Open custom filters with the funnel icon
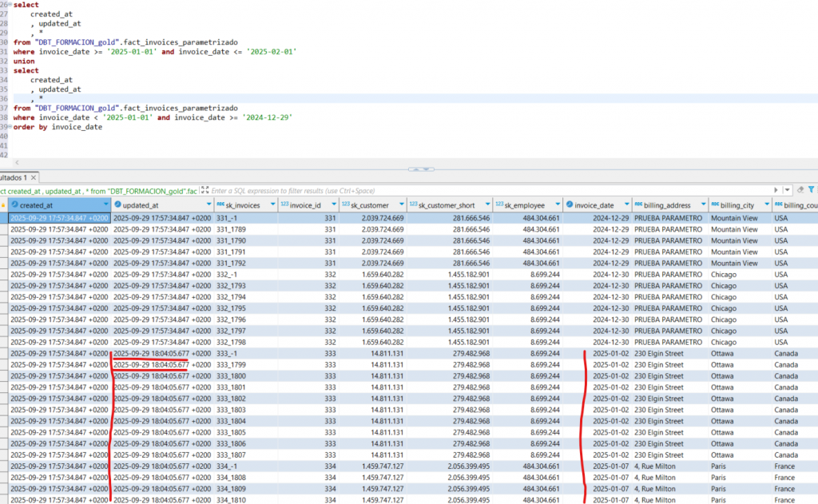This screenshot has height=504, width=818. tap(812, 190)
